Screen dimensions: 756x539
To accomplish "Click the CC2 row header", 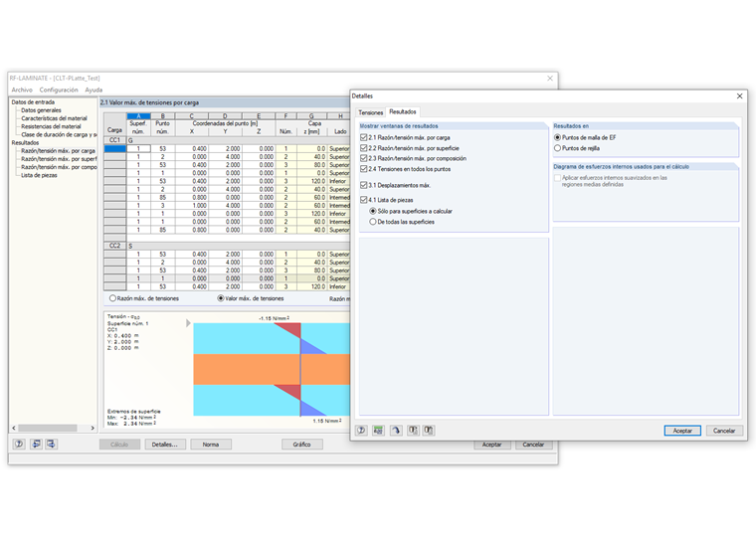I will point(114,246).
